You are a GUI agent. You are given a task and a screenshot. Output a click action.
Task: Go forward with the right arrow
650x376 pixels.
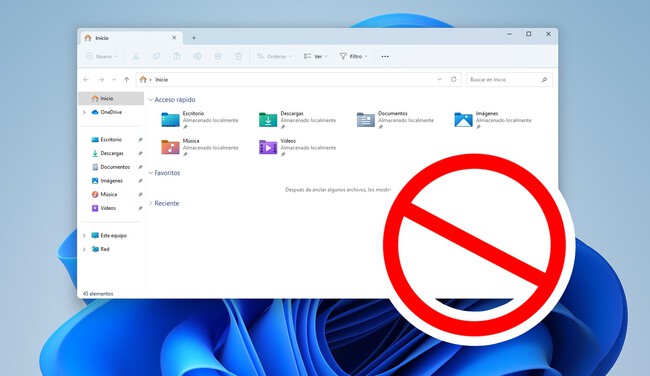click(101, 80)
